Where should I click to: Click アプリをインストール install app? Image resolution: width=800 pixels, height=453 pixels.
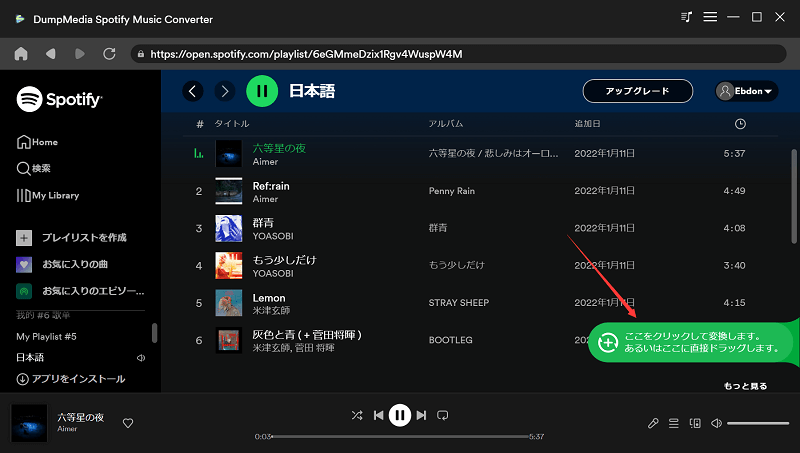coord(71,379)
